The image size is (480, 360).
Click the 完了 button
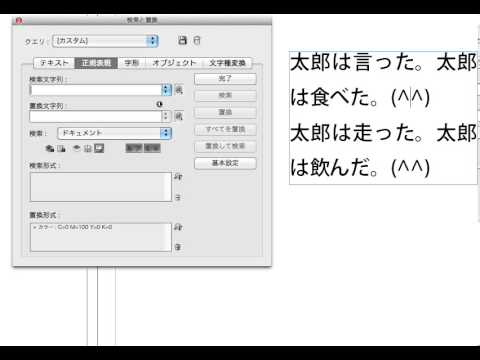(225, 79)
